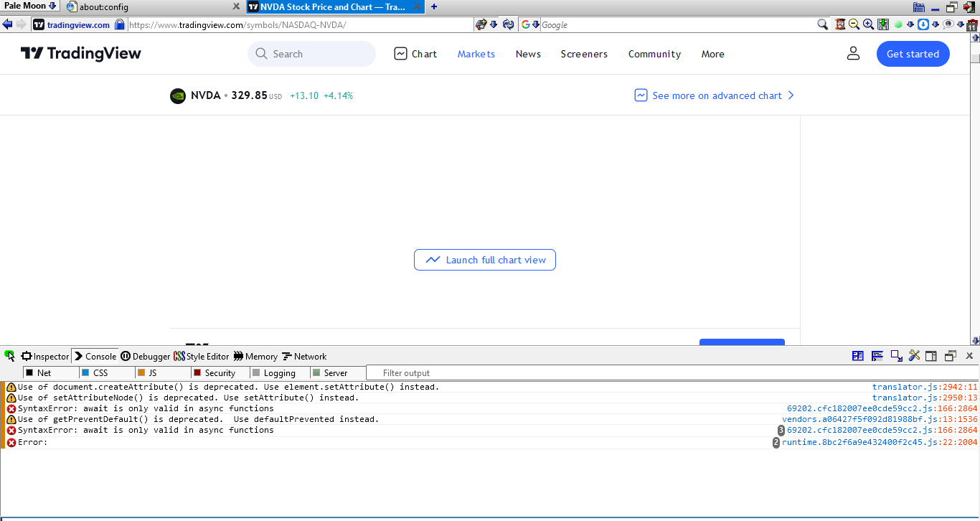Screen dimensions: 980x521
Task: Click the Filter output field
Action: pyautogui.click(x=672, y=372)
